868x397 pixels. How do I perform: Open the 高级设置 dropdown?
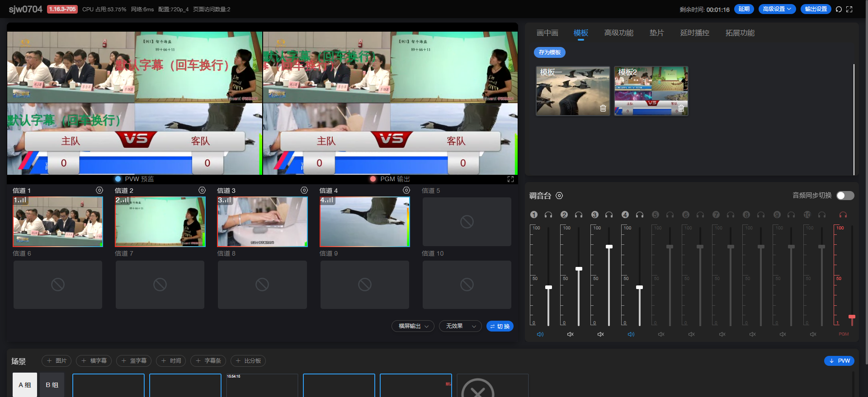pos(777,9)
